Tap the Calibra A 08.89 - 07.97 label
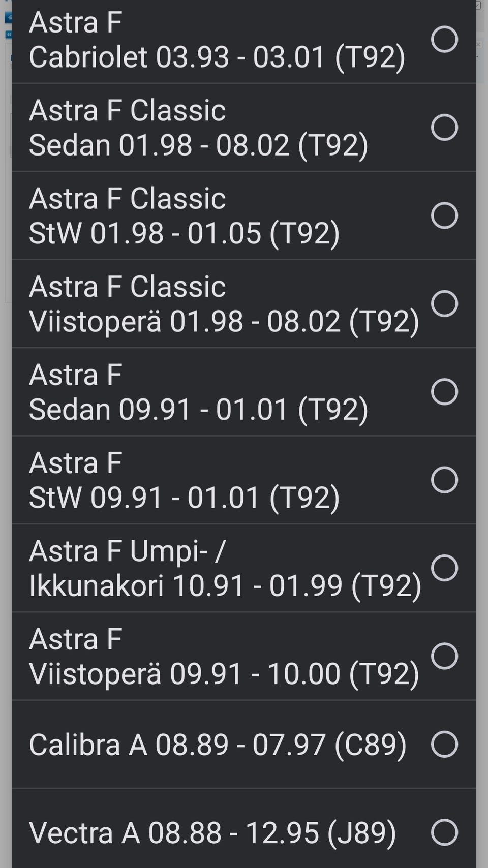 (x=218, y=745)
